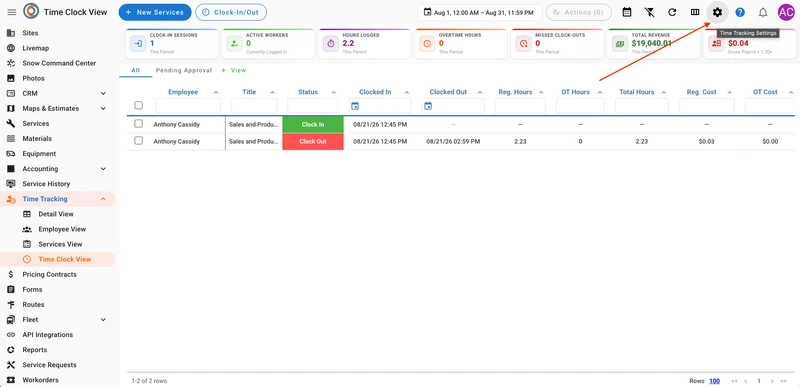Click the Clock-In/Out button
Viewport: 800px width, 387px height.
tap(231, 12)
